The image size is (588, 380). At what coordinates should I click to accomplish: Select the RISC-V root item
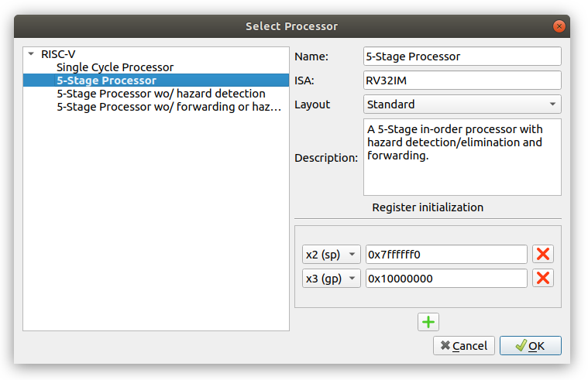click(x=58, y=54)
